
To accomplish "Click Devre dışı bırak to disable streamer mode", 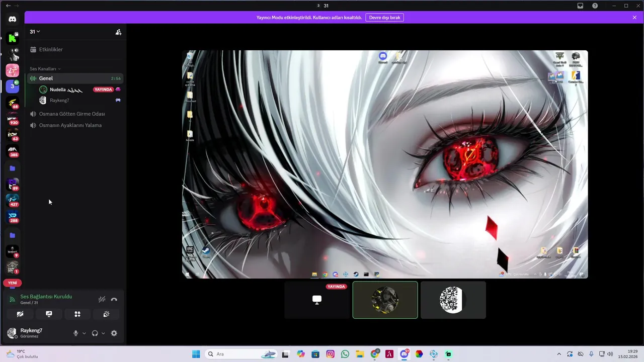I will coord(384,17).
